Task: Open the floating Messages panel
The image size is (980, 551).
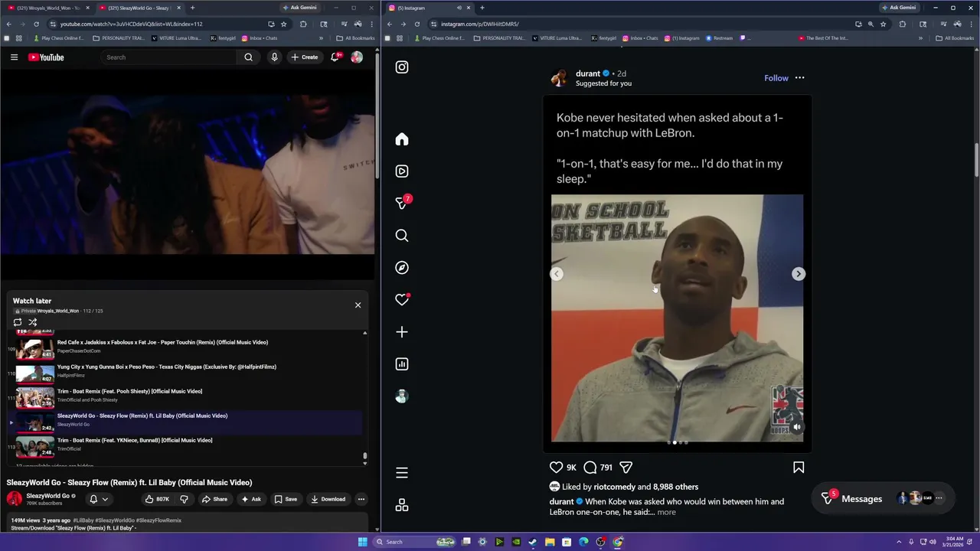Action: pyautogui.click(x=883, y=499)
